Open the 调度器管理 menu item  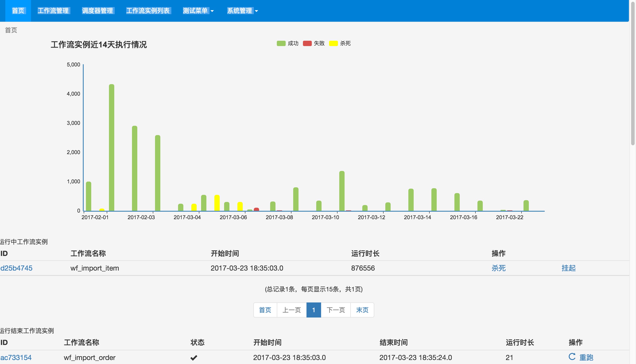(97, 11)
